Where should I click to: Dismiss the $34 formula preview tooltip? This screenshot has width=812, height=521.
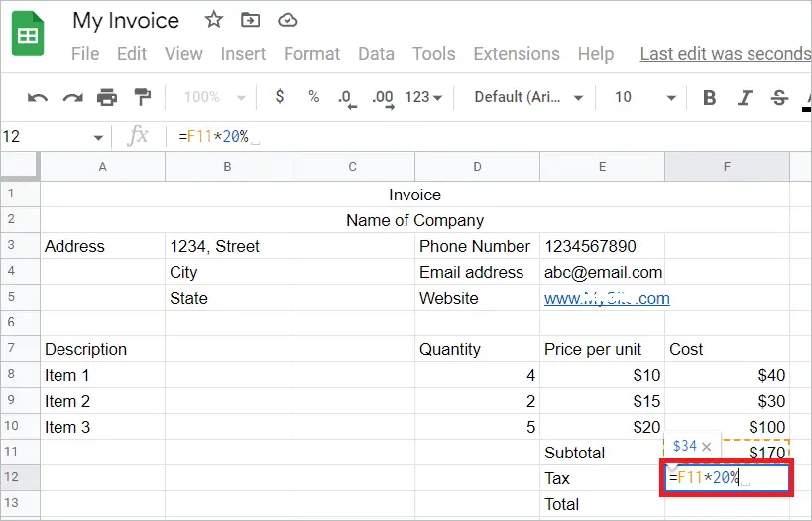pyautogui.click(x=706, y=446)
